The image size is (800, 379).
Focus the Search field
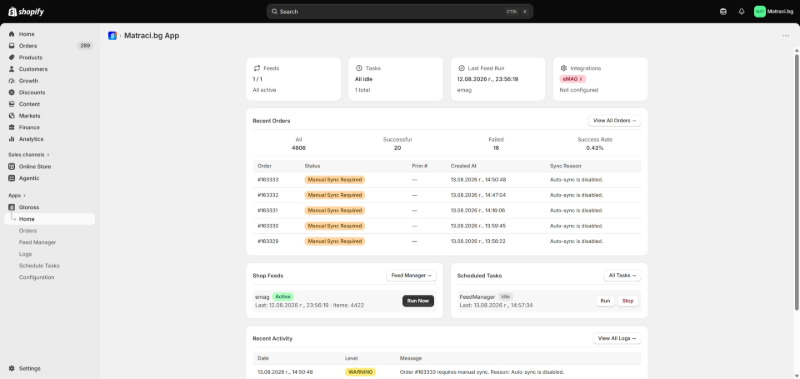[x=399, y=11]
